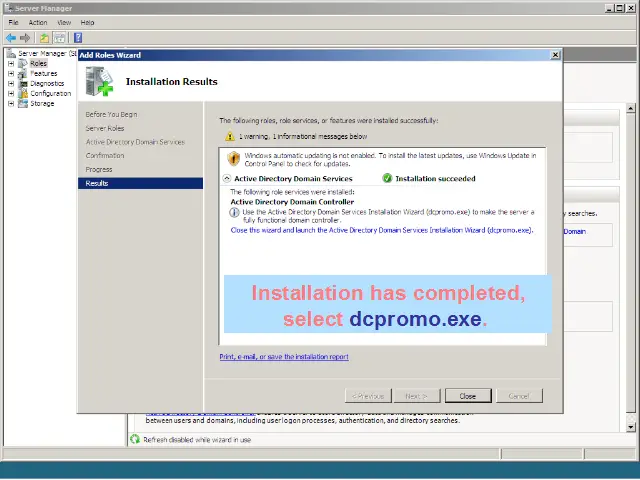Click the yellow warning triangle icon
This screenshot has width=640, height=480.
[x=230, y=136]
